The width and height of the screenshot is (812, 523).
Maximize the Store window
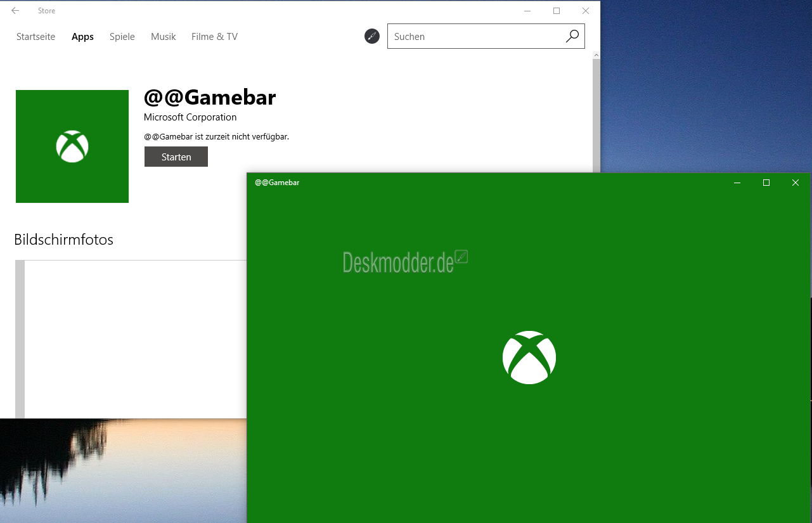(557, 11)
